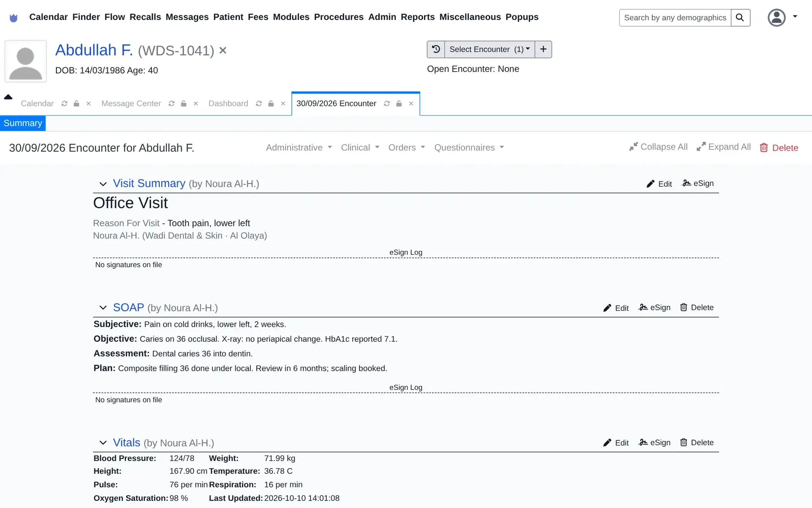The width and height of the screenshot is (812, 508).
Task: Select the Summary tab
Action: coord(23,123)
